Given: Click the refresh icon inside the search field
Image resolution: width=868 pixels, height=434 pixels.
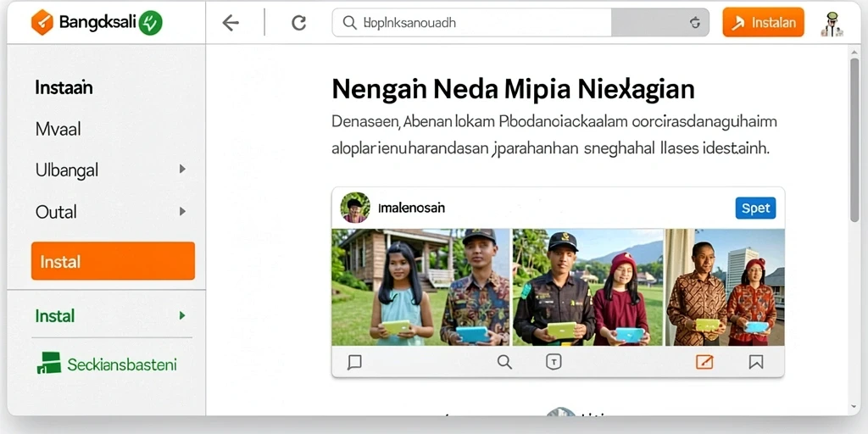Looking at the screenshot, I should [695, 23].
